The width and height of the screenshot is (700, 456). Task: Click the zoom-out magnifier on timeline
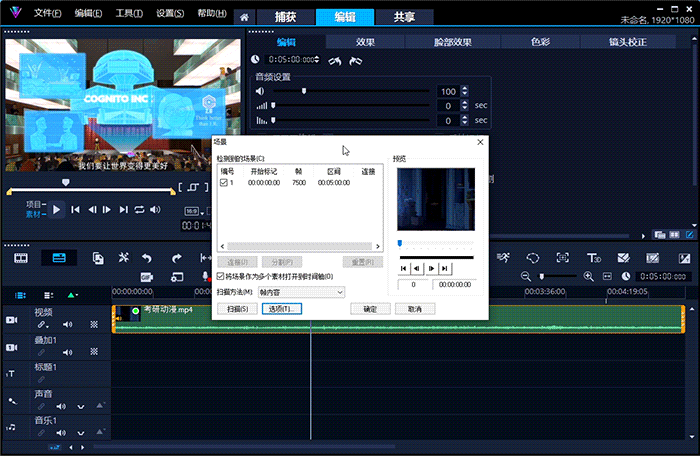524,276
